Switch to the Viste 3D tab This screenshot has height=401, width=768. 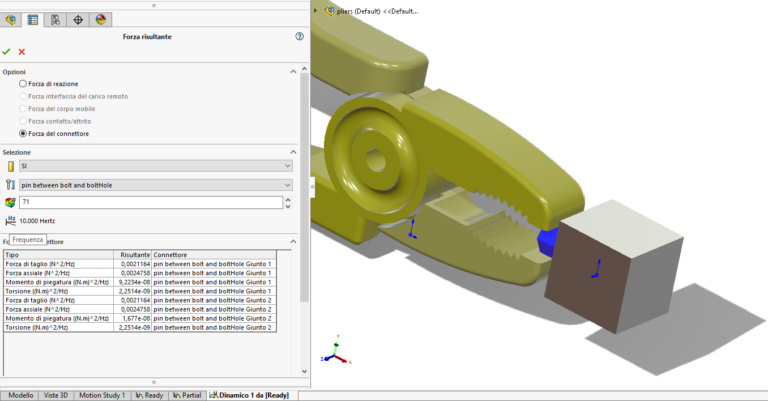click(57, 395)
